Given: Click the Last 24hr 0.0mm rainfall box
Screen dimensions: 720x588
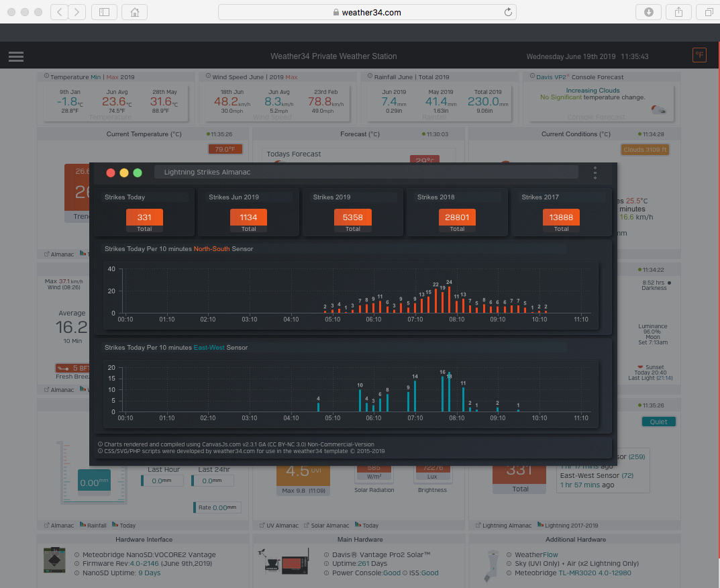Looking at the screenshot, I should click(x=213, y=481).
